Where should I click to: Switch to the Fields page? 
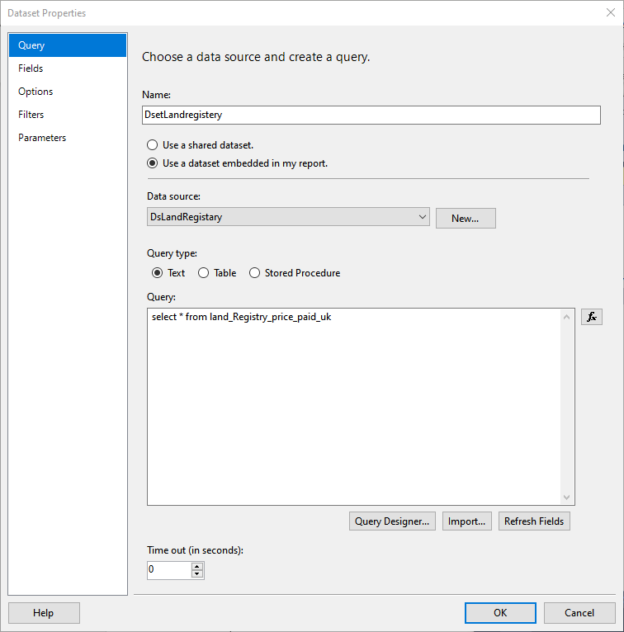(x=31, y=68)
